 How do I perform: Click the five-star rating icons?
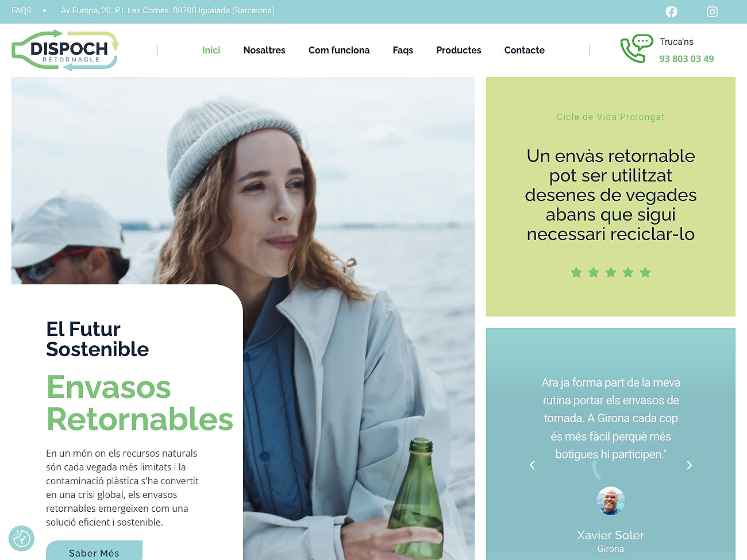pyautogui.click(x=610, y=272)
